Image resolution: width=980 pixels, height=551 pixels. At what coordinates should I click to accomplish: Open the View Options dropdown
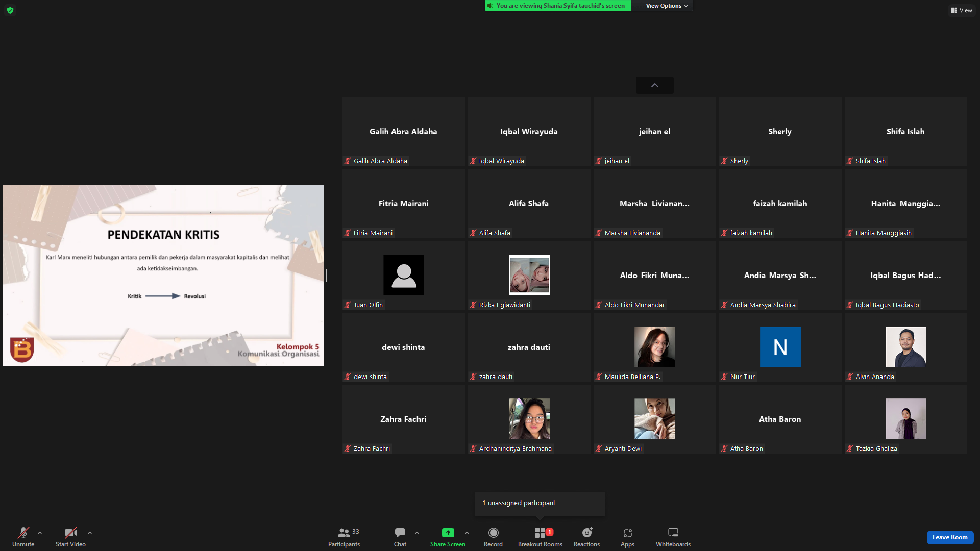click(x=667, y=6)
